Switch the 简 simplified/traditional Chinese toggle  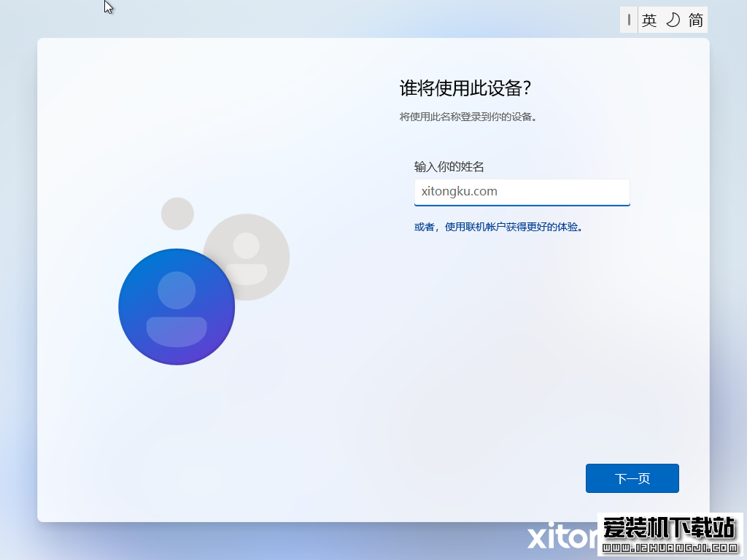[695, 20]
